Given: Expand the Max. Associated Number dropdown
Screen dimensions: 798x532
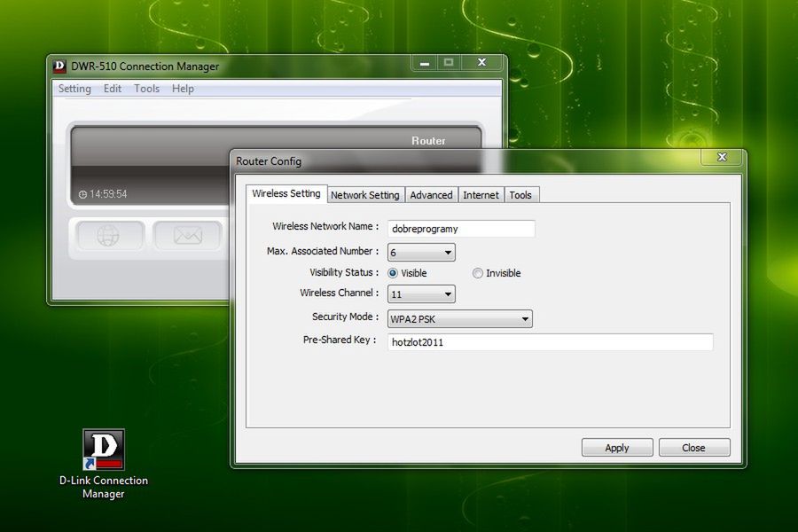Looking at the screenshot, I should point(421,253).
